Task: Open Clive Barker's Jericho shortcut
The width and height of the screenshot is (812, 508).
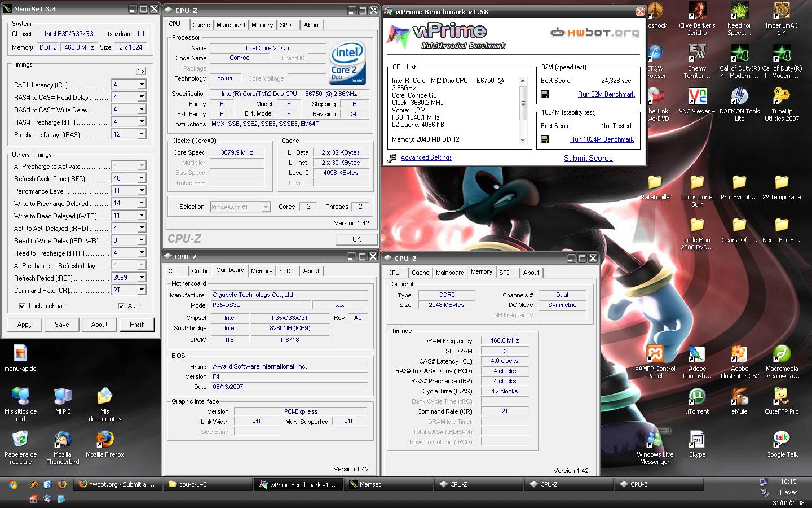Action: [x=697, y=18]
